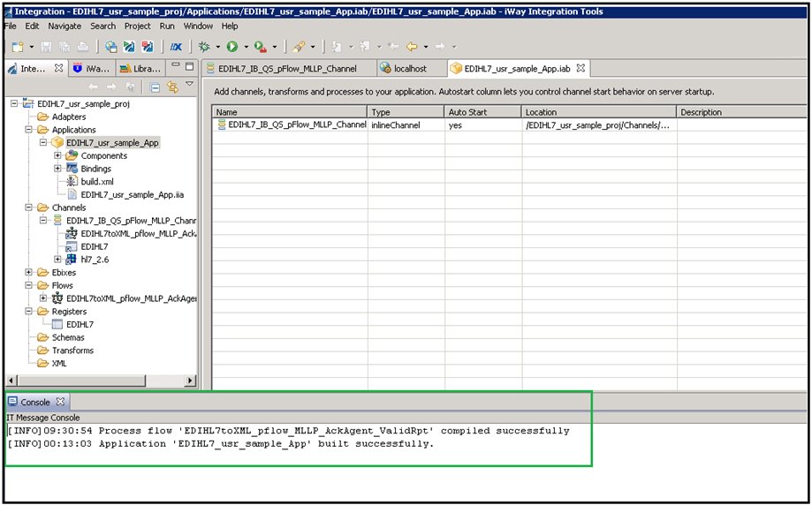The image size is (812, 505).
Task: Select the Adapters folder
Action: (x=68, y=117)
